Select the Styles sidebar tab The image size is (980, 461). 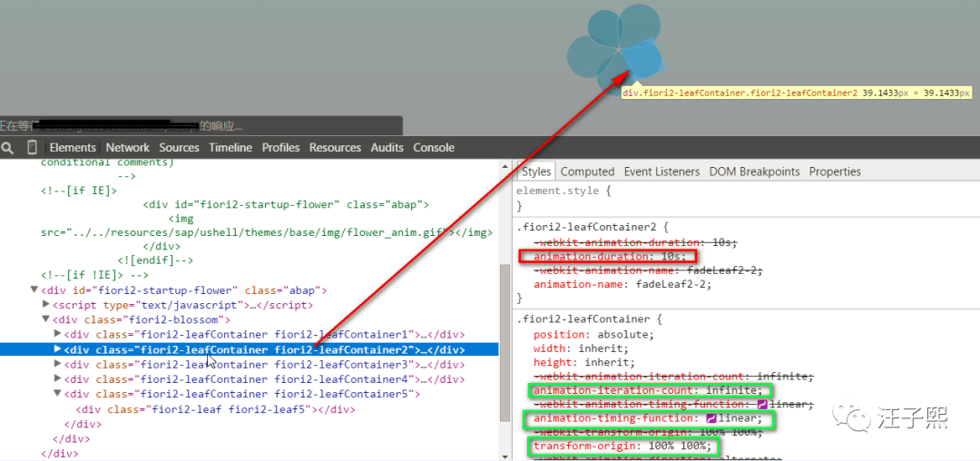click(536, 172)
